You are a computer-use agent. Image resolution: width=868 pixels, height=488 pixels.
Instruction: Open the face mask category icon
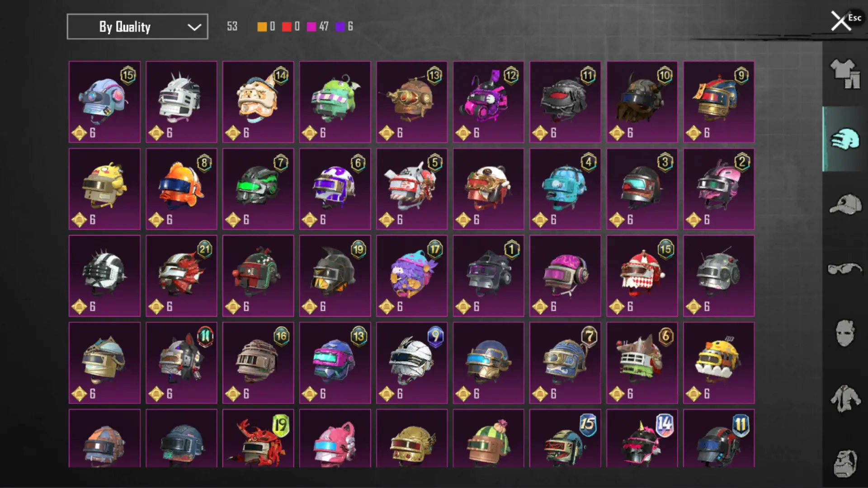click(844, 333)
